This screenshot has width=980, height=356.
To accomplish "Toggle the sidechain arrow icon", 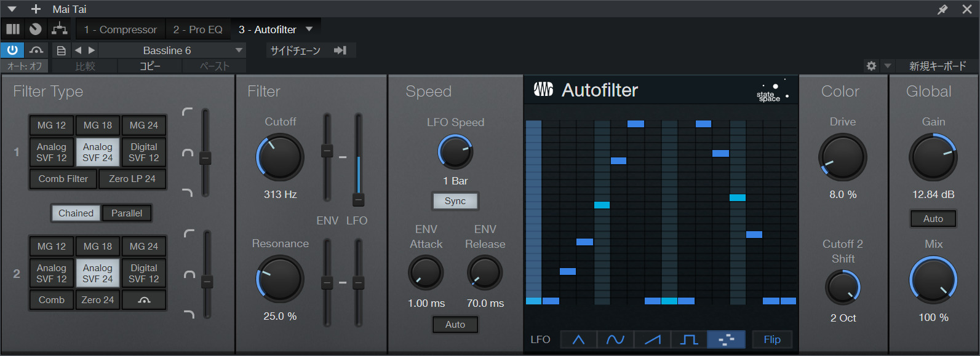I will tap(340, 50).
